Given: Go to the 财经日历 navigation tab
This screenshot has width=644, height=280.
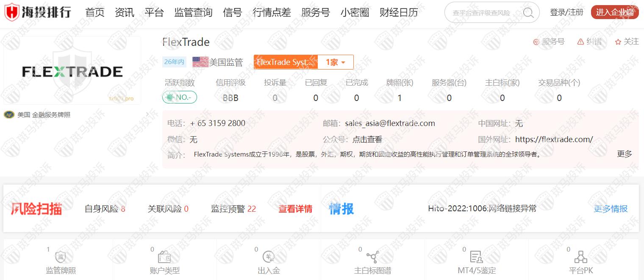Looking at the screenshot, I should pos(398,13).
